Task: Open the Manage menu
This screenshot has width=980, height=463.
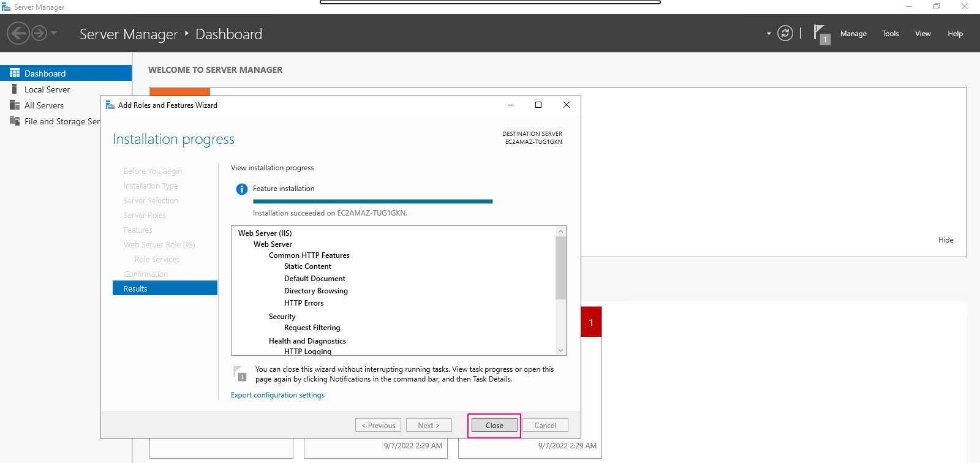Action: (853, 34)
